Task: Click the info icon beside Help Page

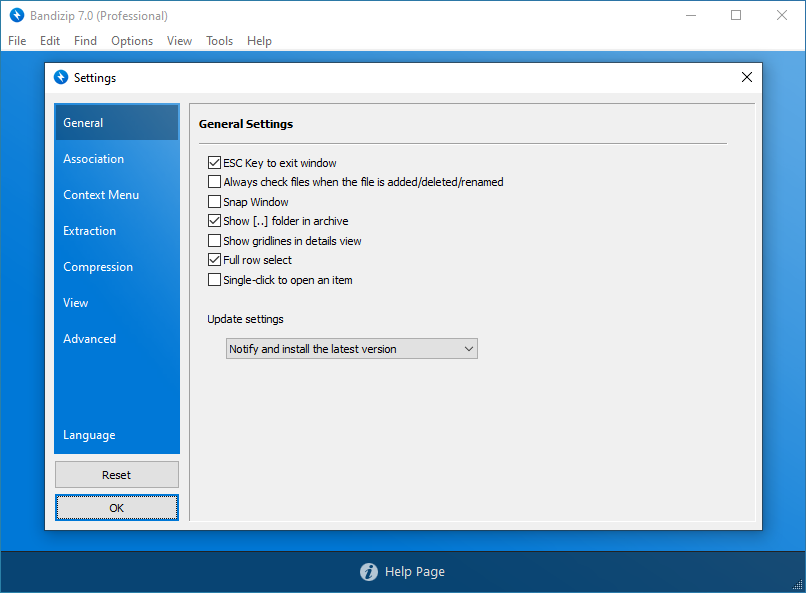Action: pyautogui.click(x=369, y=571)
